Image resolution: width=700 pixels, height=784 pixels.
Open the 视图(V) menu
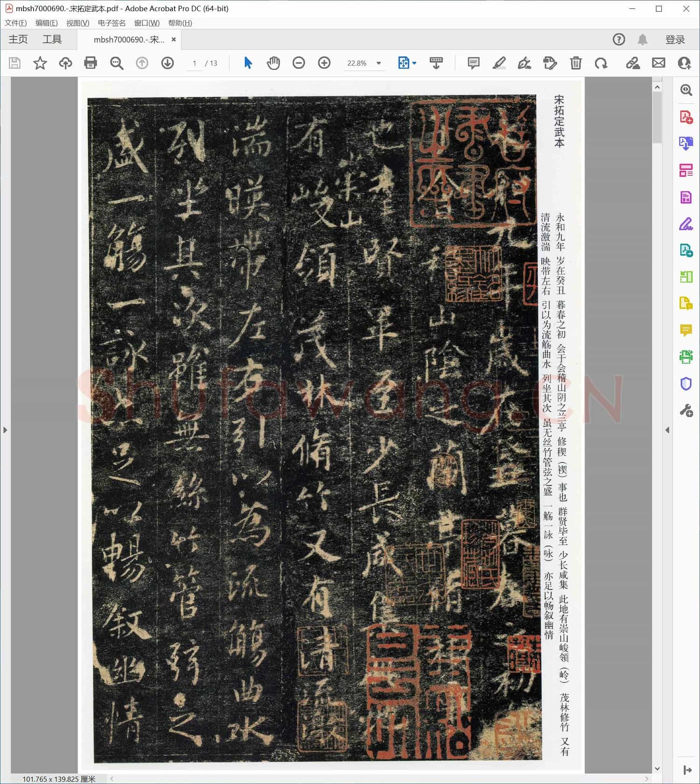pos(77,23)
